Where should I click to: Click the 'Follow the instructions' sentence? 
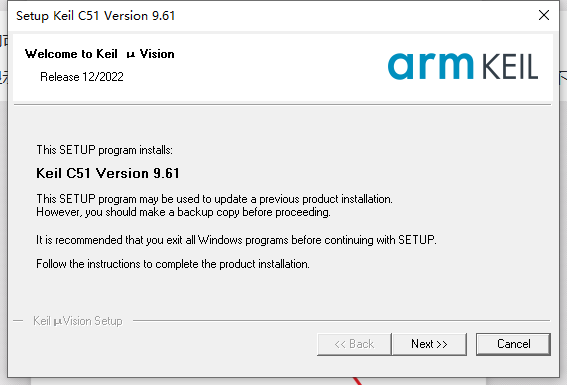click(173, 264)
